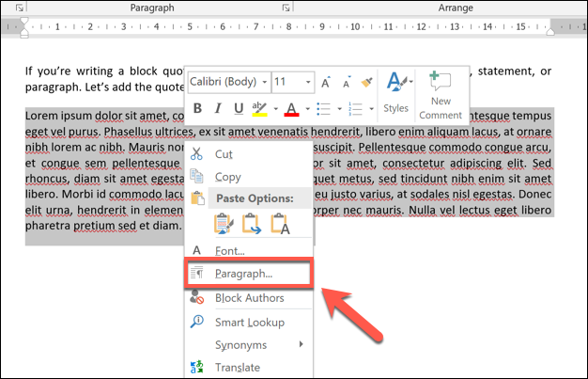Increase font size with Grow Font icon
Image resolution: width=588 pixels, height=379 pixels.
click(x=324, y=82)
